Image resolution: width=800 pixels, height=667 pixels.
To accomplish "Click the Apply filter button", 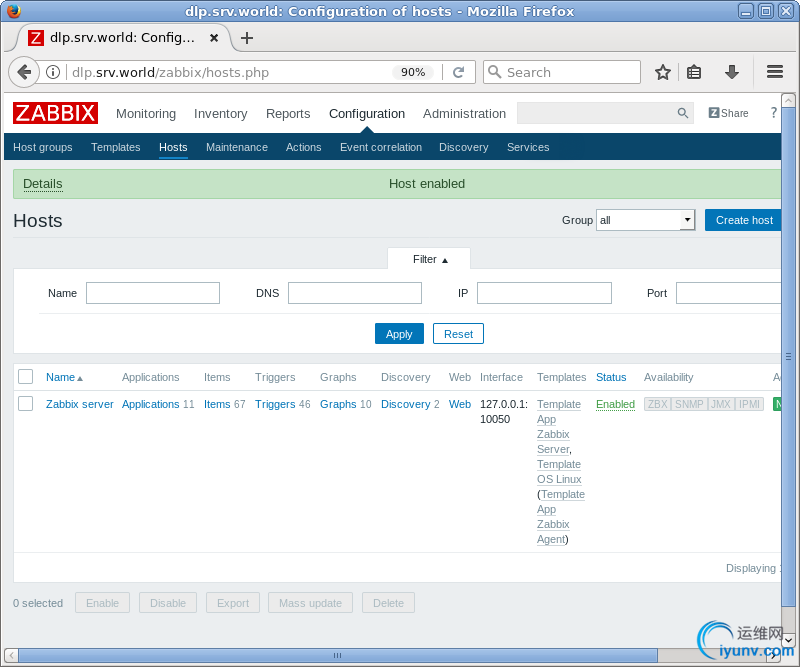I will pos(399,334).
